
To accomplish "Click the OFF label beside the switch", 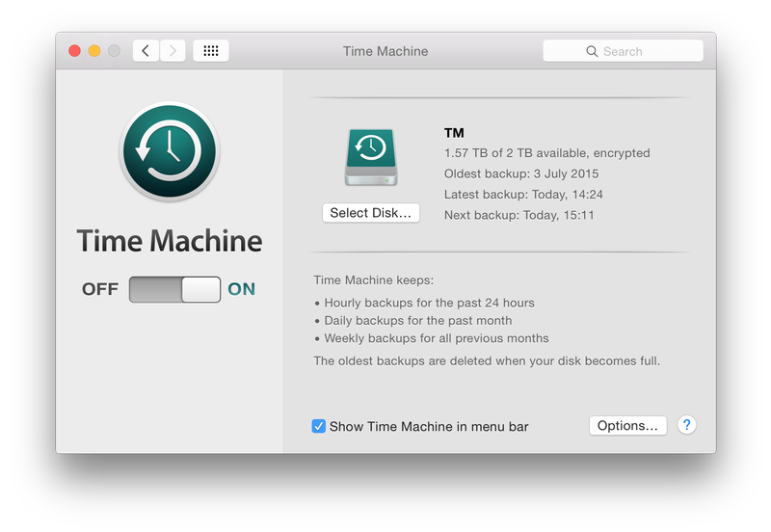I will tap(100, 289).
